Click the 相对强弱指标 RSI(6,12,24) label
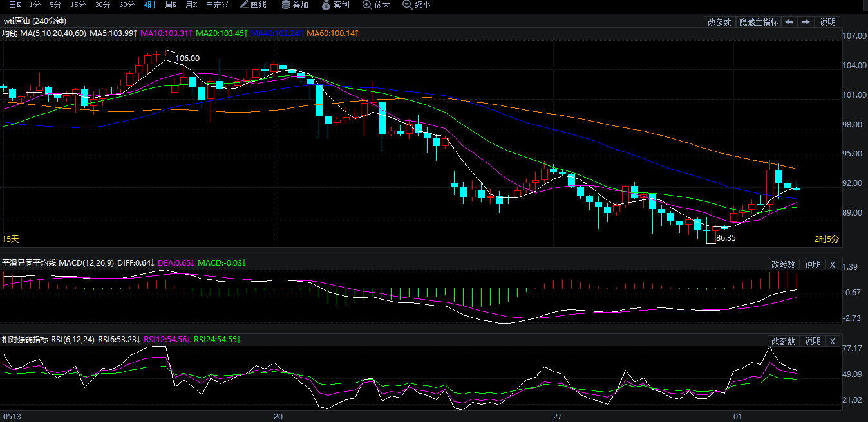The image size is (868, 422). [49, 339]
